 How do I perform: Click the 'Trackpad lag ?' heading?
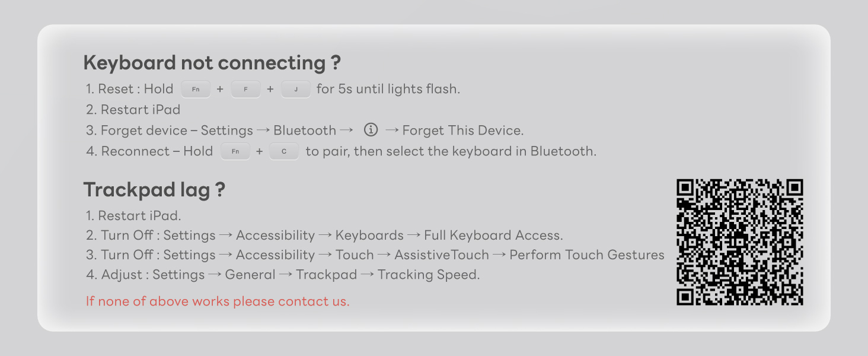pos(154,190)
